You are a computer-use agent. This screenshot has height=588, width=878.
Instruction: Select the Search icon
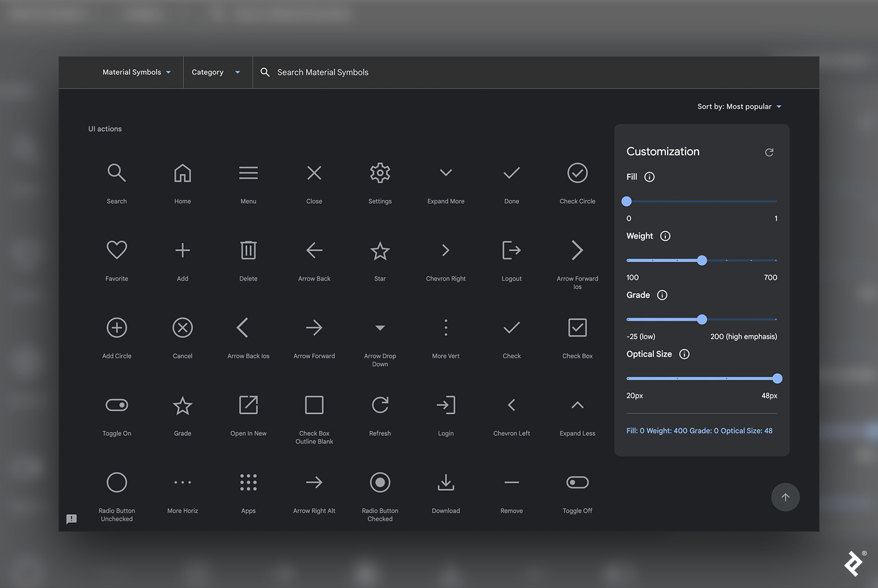tap(117, 173)
